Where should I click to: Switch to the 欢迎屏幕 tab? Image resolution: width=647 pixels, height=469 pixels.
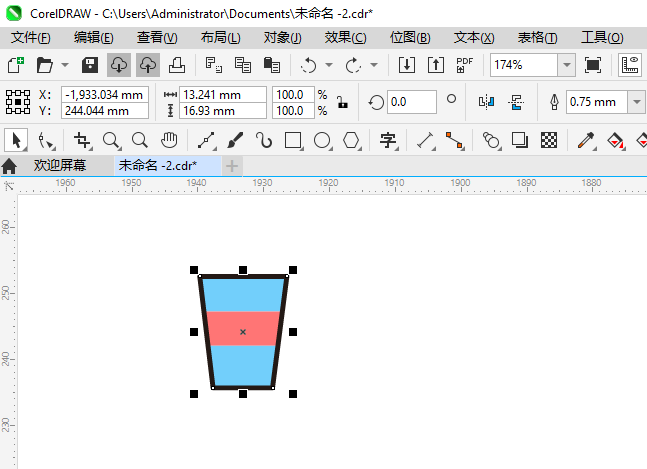(x=60, y=165)
